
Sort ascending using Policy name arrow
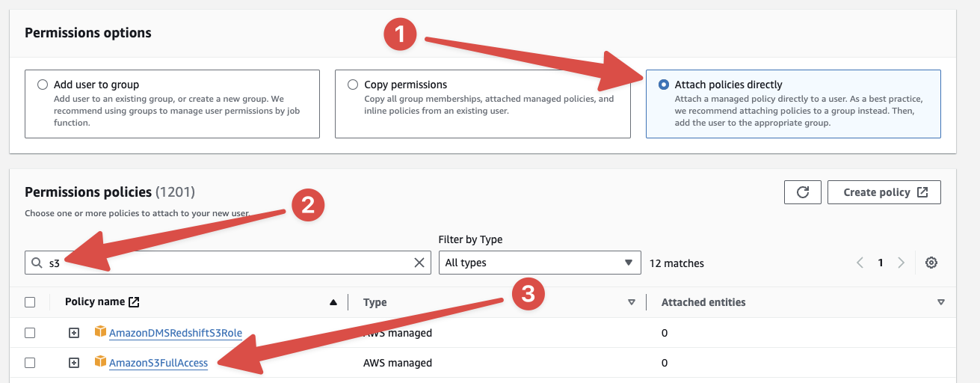(333, 302)
